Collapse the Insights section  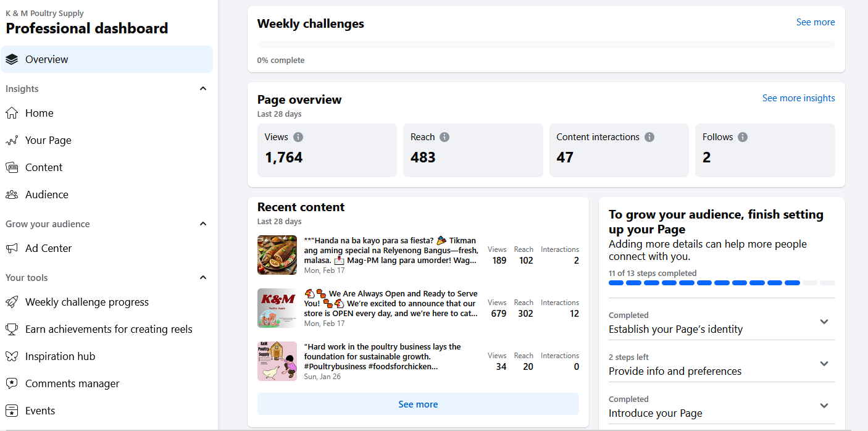203,89
